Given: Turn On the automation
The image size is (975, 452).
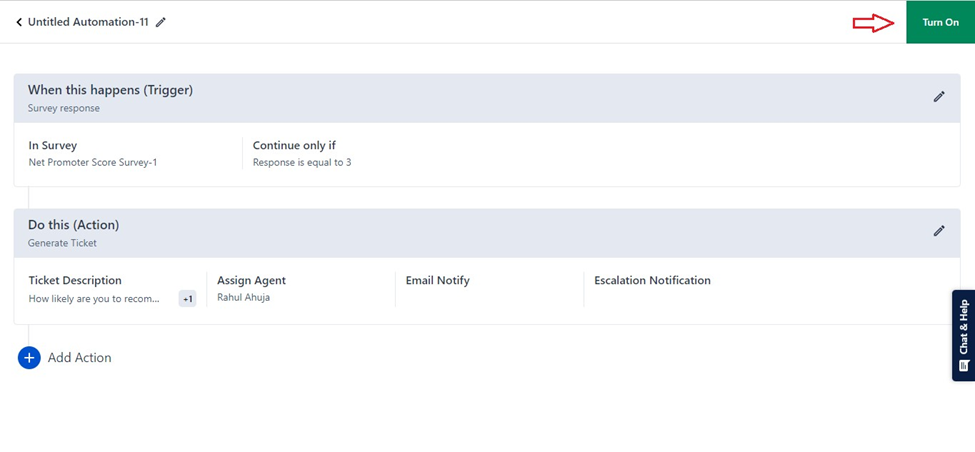Looking at the screenshot, I should point(939,22).
